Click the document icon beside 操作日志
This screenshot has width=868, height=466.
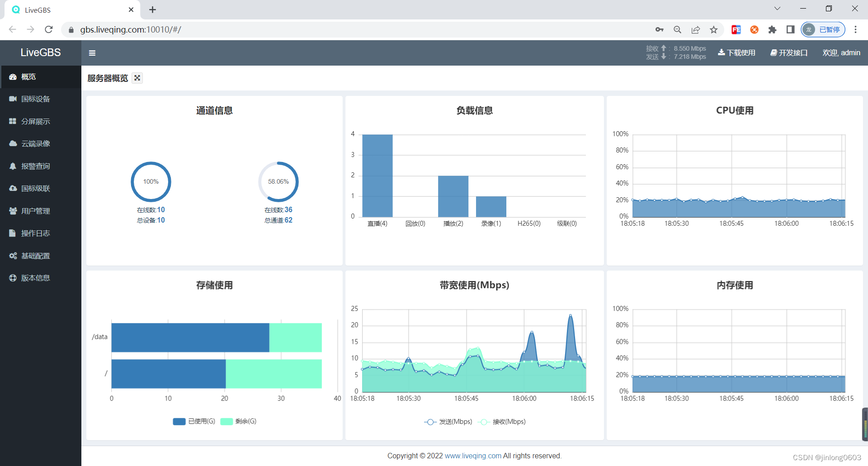(x=13, y=233)
